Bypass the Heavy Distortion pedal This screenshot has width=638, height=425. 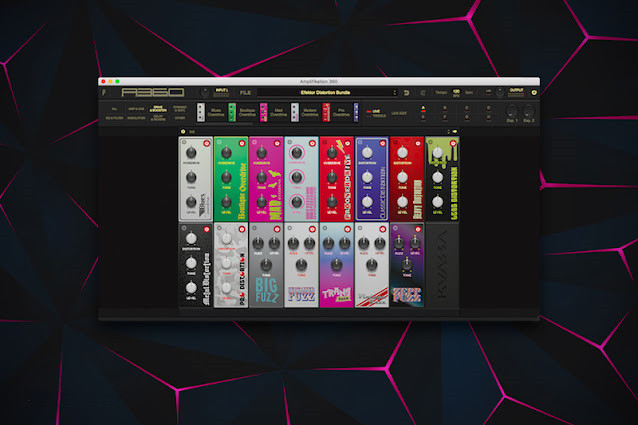(418, 143)
